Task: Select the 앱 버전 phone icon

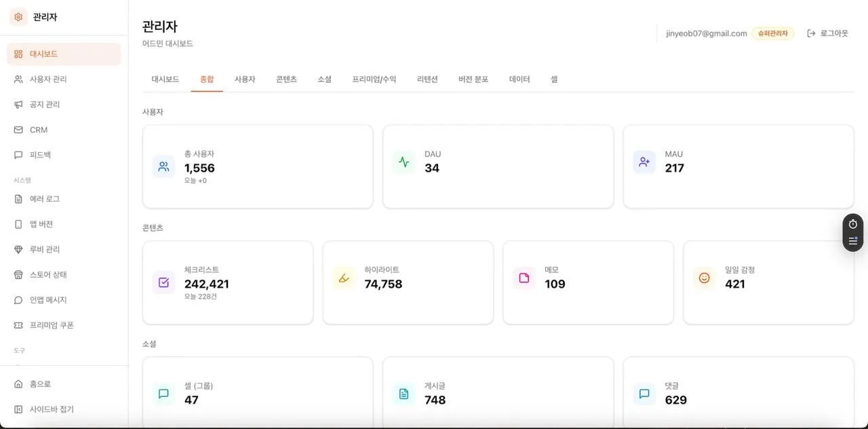Action: [20, 224]
